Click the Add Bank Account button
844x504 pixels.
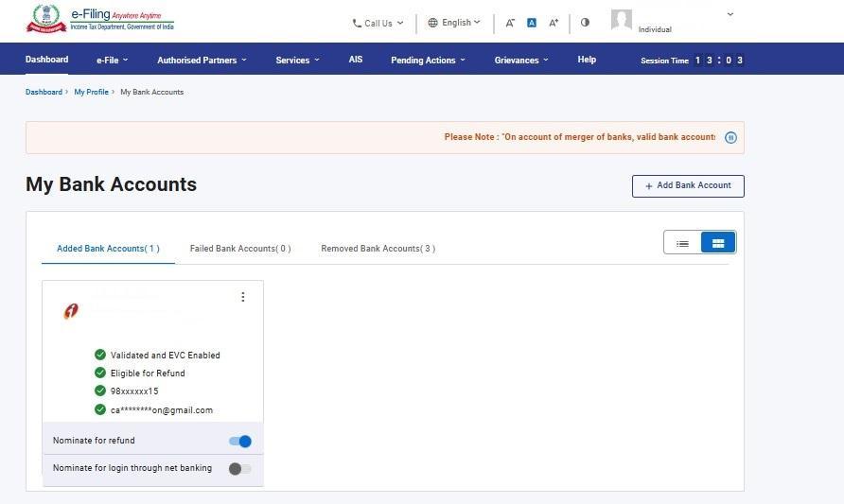(x=688, y=186)
